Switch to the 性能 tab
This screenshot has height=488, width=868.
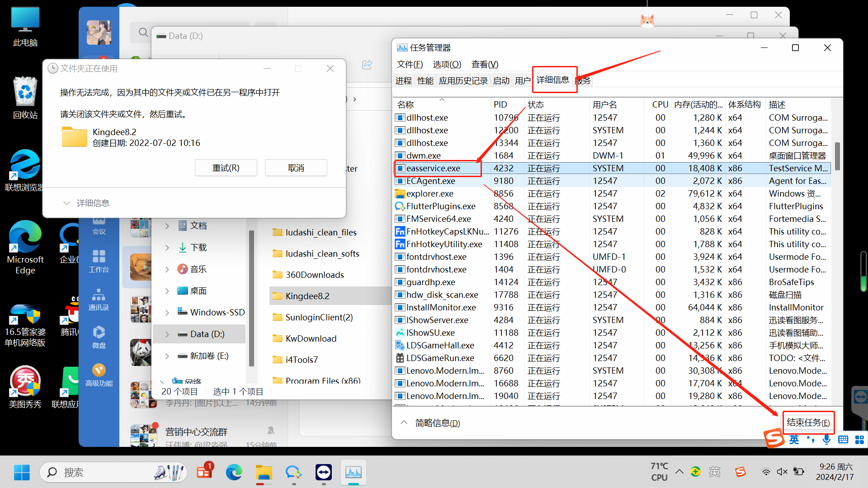coord(425,81)
